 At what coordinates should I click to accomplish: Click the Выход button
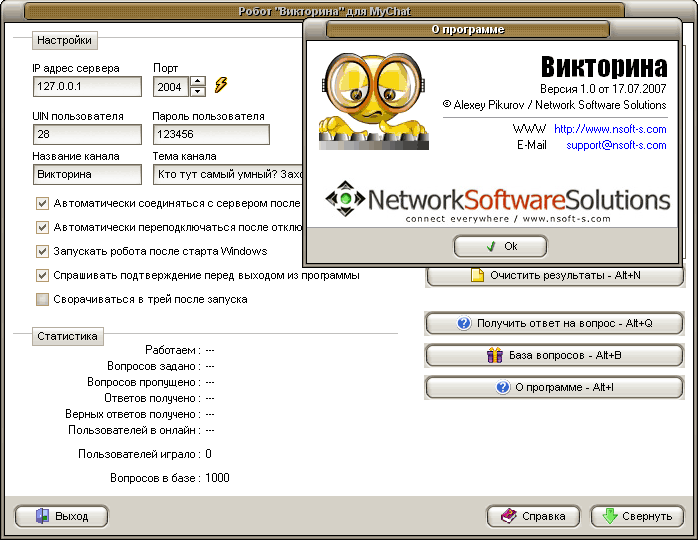(x=61, y=516)
